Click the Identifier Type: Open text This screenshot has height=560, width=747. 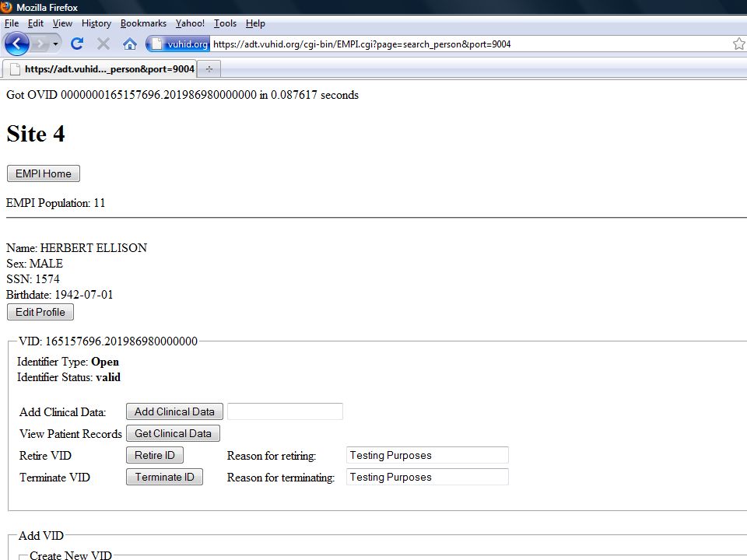(68, 362)
